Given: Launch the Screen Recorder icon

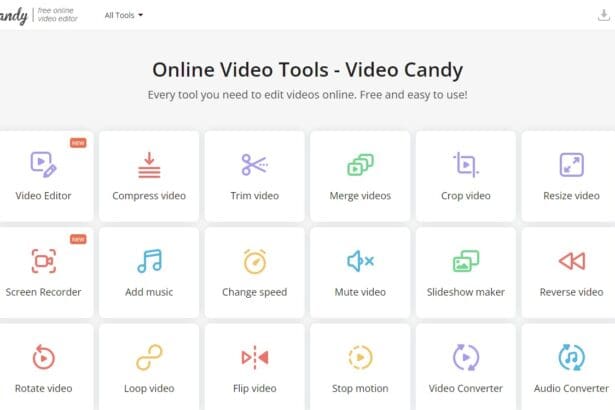Looking at the screenshot, I should [44, 261].
